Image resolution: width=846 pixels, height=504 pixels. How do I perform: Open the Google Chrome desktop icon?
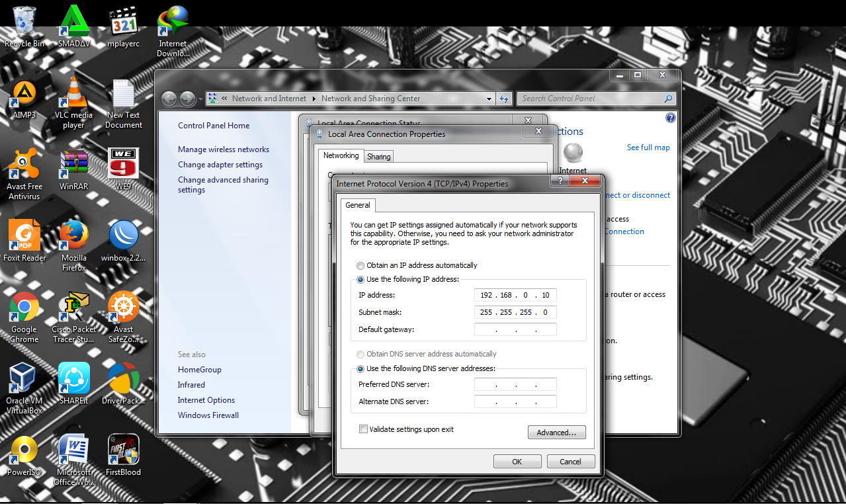tap(24, 317)
